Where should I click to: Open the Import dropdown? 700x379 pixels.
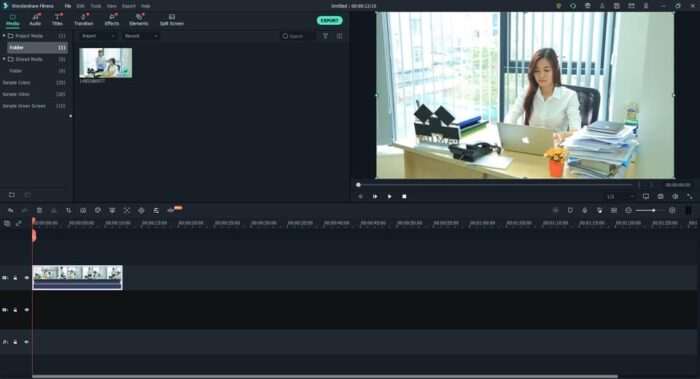point(99,36)
